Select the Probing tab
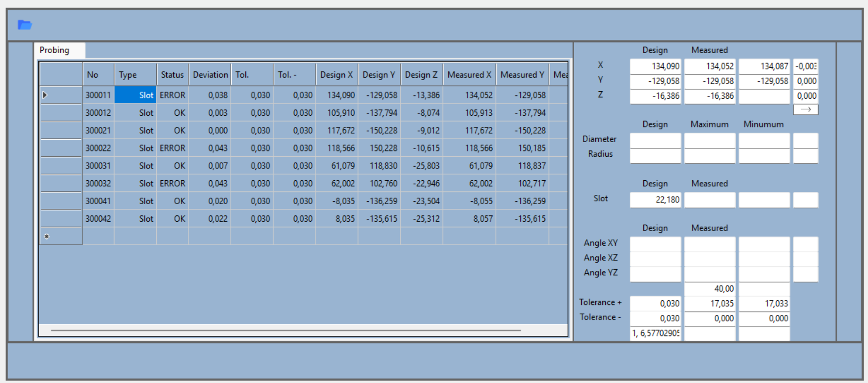868x383 pixels. point(55,50)
